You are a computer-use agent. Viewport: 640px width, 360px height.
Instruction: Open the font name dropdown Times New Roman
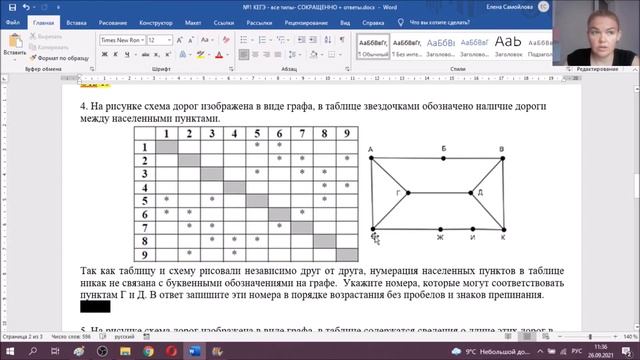click(x=143, y=40)
